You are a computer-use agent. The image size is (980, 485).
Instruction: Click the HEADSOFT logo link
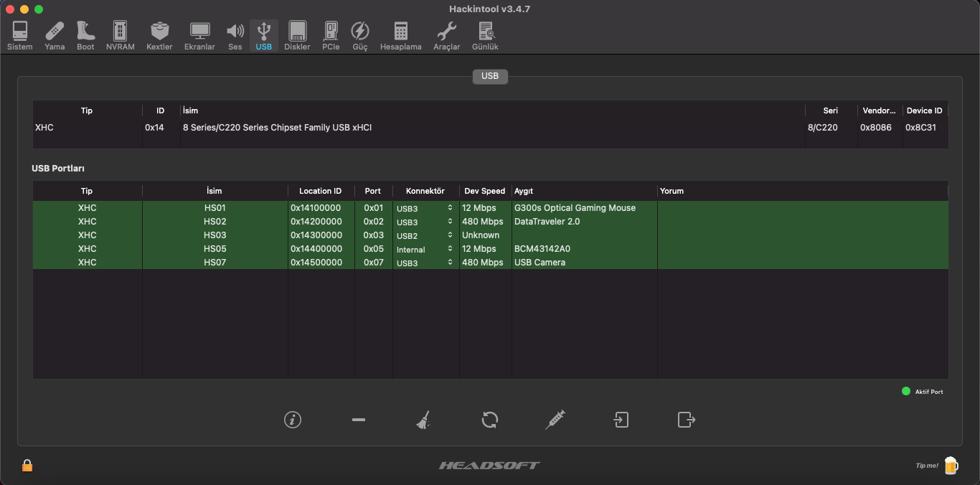pos(490,466)
